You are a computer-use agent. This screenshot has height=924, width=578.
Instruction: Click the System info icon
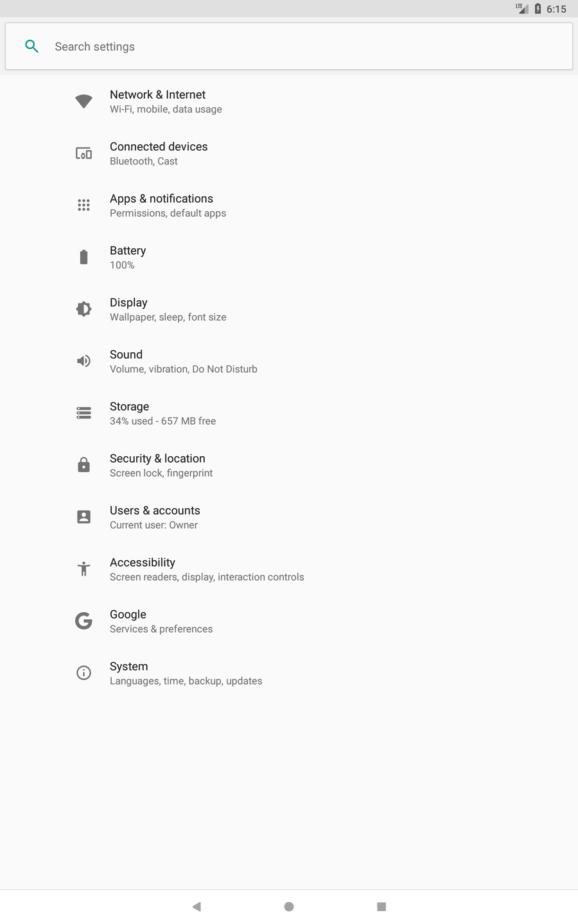click(x=83, y=672)
